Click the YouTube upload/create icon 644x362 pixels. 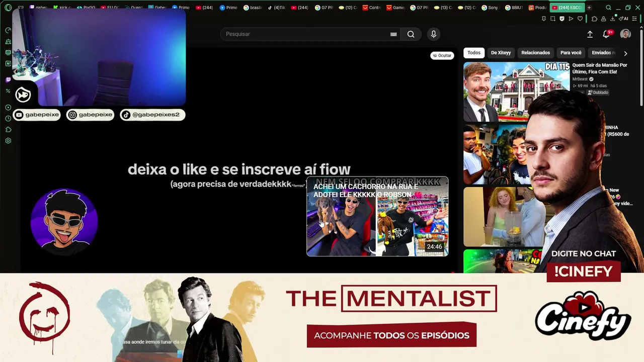[x=590, y=34]
